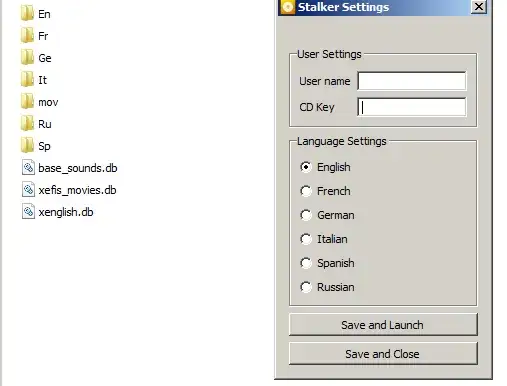The width and height of the screenshot is (507, 386).
Task: Select the Russian language radio button
Action: [306, 287]
